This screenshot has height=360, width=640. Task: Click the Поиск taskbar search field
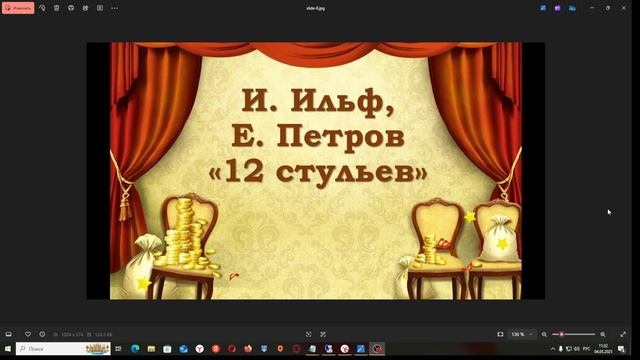(x=63, y=349)
